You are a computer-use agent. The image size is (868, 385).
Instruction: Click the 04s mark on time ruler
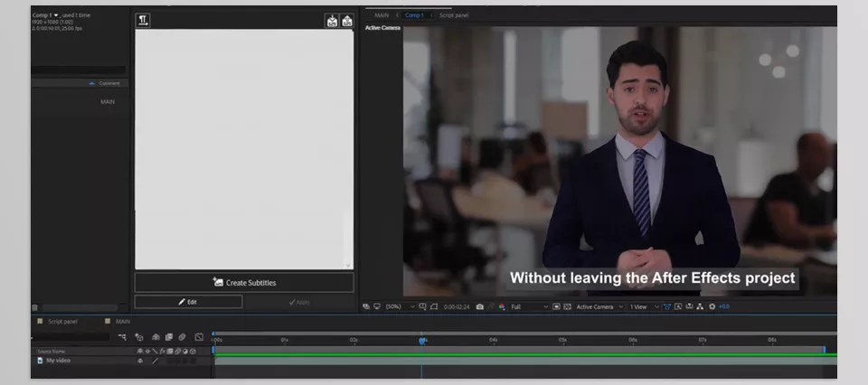click(493, 340)
